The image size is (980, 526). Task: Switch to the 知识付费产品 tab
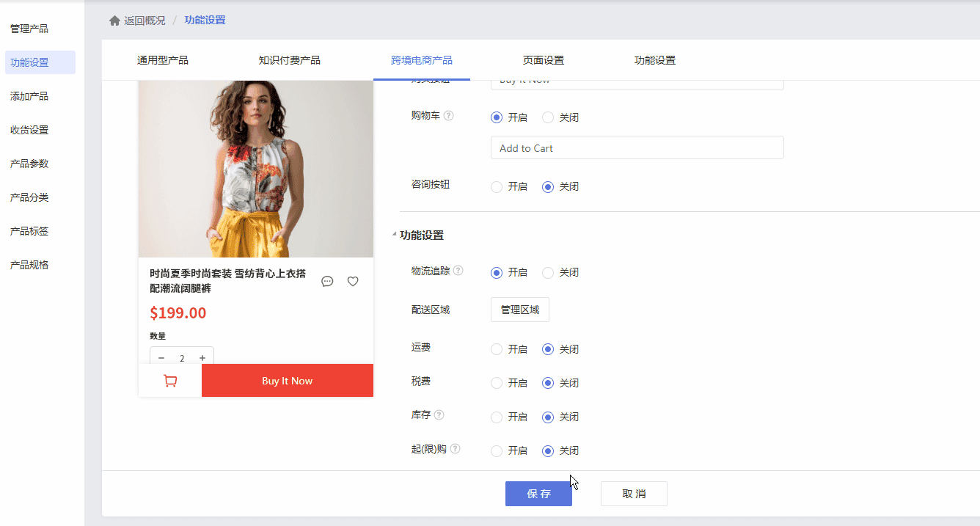point(289,60)
